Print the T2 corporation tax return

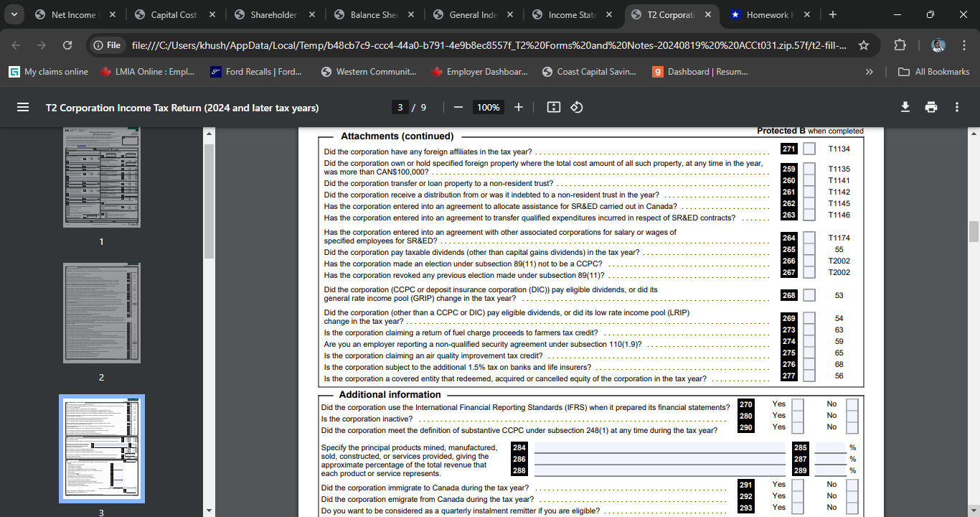pos(930,106)
